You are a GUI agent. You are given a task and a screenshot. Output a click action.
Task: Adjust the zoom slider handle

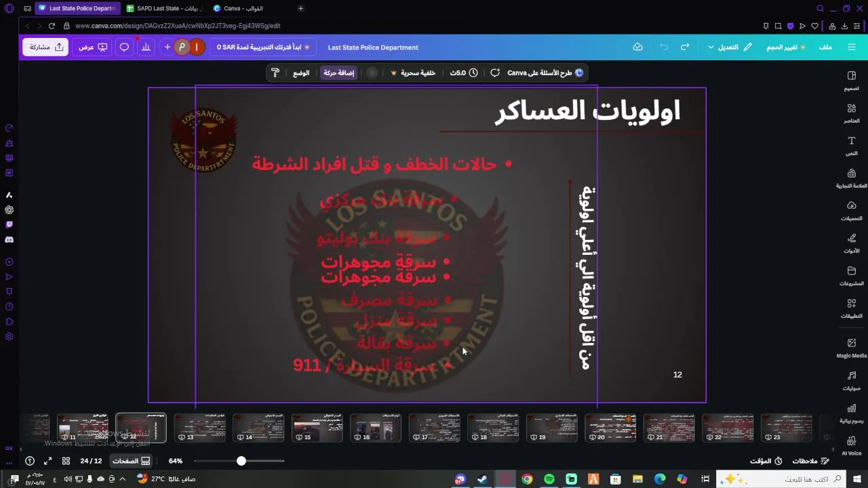click(x=241, y=461)
